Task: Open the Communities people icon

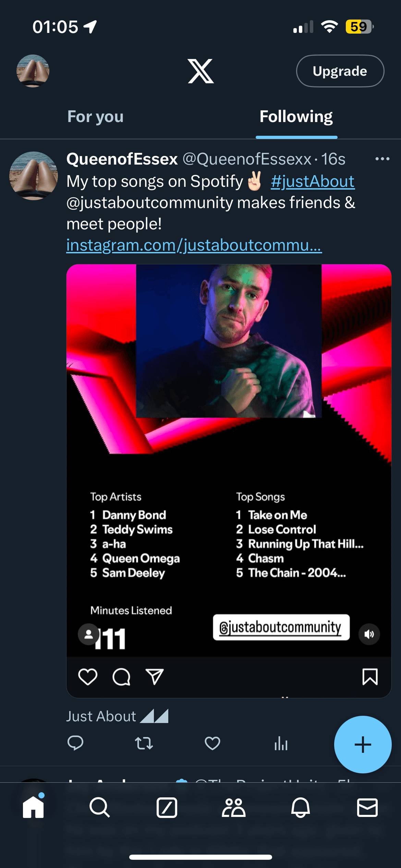Action: coord(234,807)
